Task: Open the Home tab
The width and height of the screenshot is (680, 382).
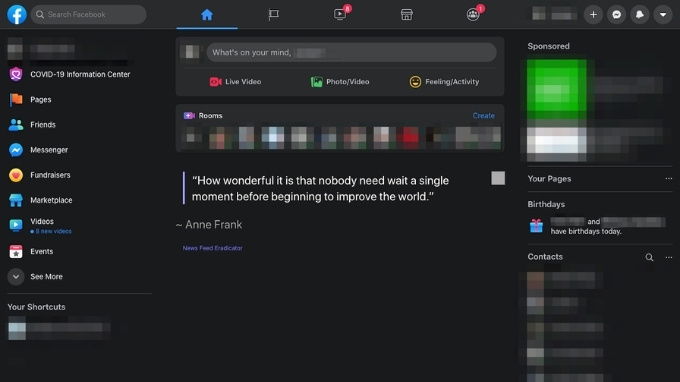Action: [x=207, y=15]
